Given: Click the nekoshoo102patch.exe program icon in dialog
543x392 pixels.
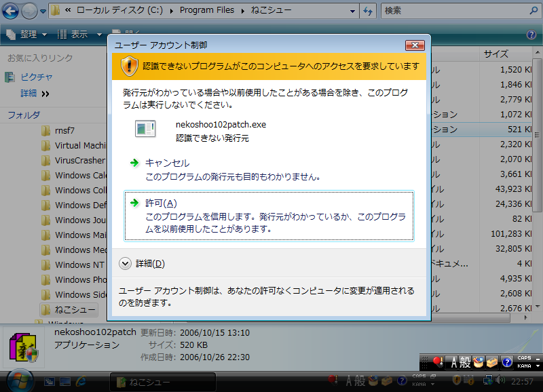Looking at the screenshot, I should point(145,129).
